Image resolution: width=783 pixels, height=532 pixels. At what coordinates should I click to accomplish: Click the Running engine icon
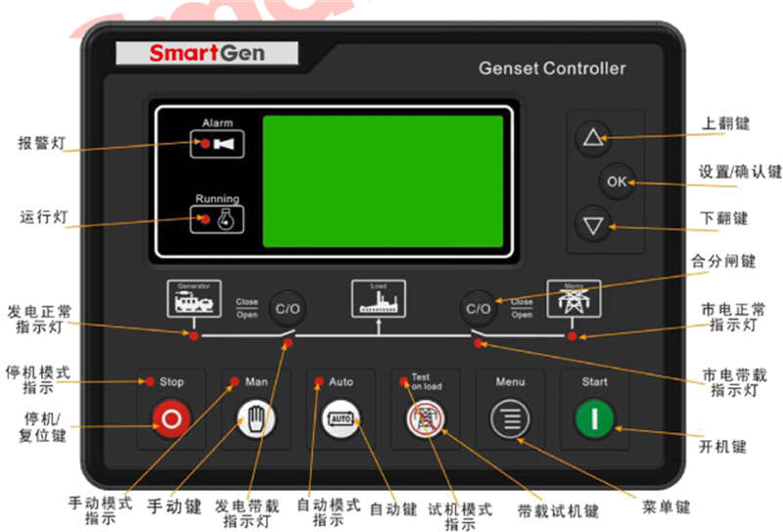click(x=226, y=219)
